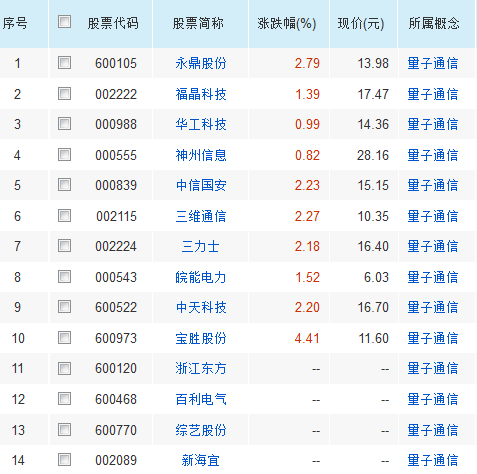Click 量子通信 link for 福晶科技 row
This screenshot has height=474, width=477.
pos(433,94)
